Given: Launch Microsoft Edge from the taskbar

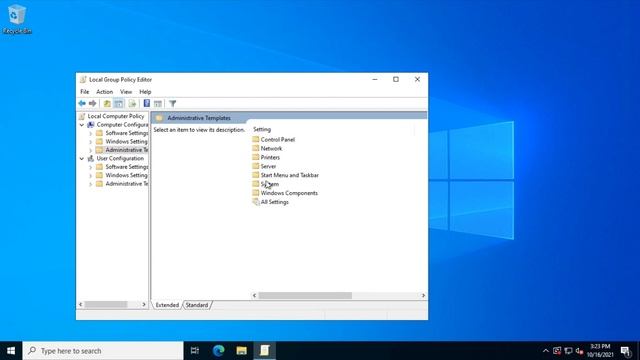Looking at the screenshot, I should coord(218,351).
